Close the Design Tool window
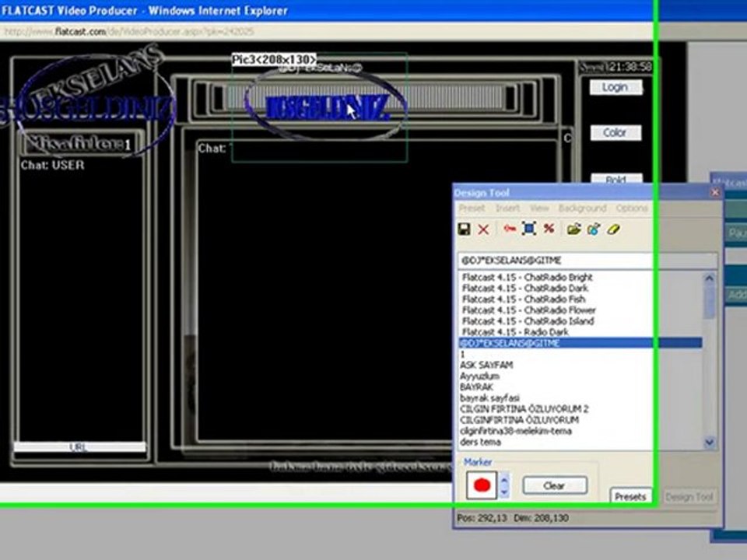This screenshot has width=747, height=560. pyautogui.click(x=714, y=192)
